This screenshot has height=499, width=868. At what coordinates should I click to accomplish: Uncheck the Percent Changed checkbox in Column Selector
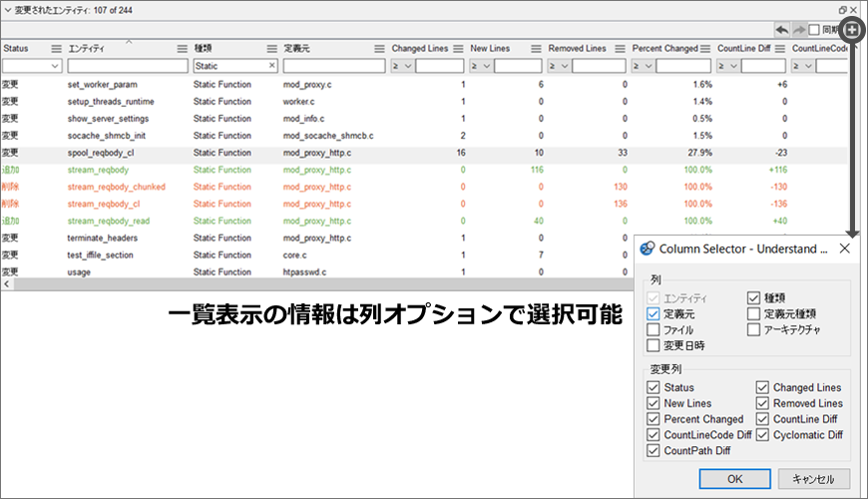tap(653, 419)
